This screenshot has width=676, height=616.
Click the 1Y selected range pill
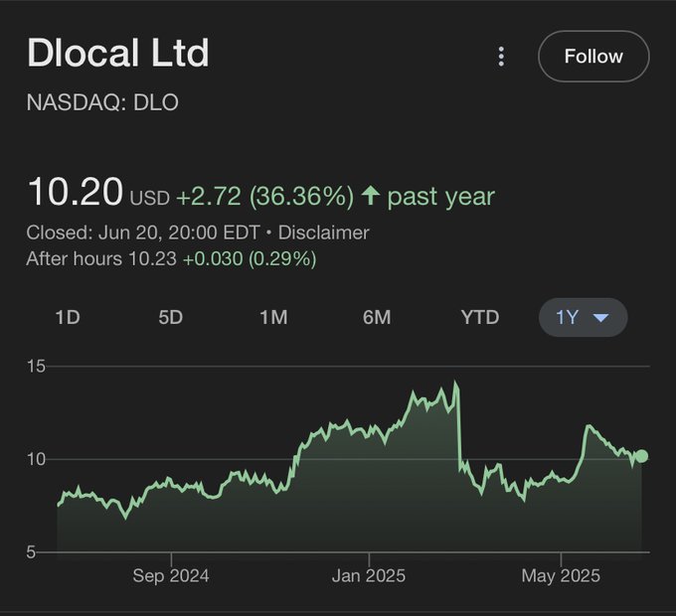(x=583, y=318)
